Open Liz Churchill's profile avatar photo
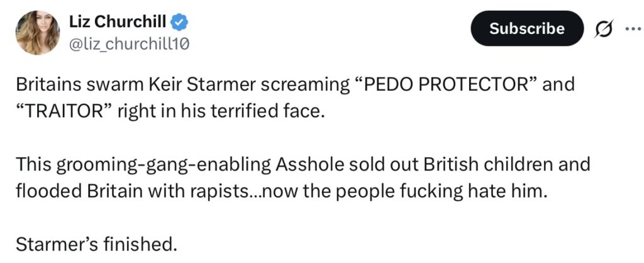Image resolution: width=644 pixels, height=263 pixels. [36, 33]
